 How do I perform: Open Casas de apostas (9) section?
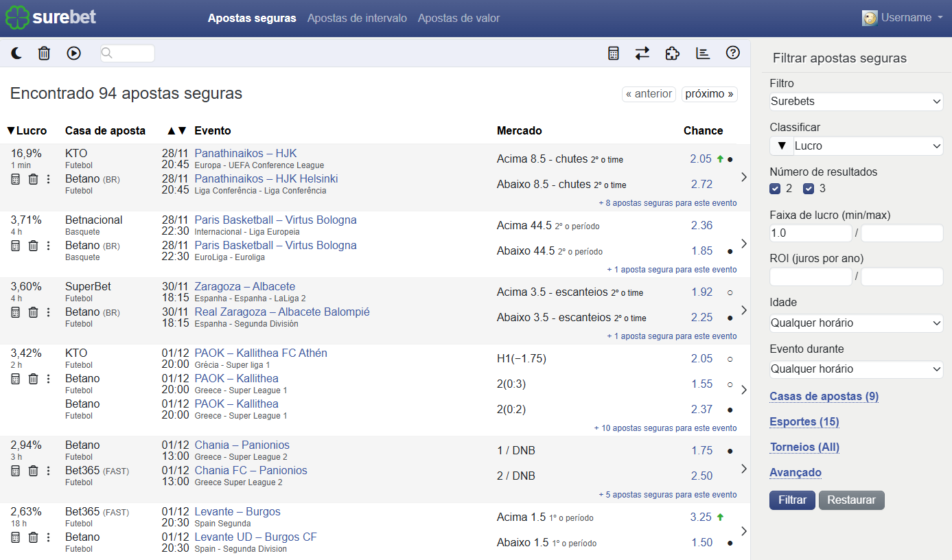click(824, 396)
